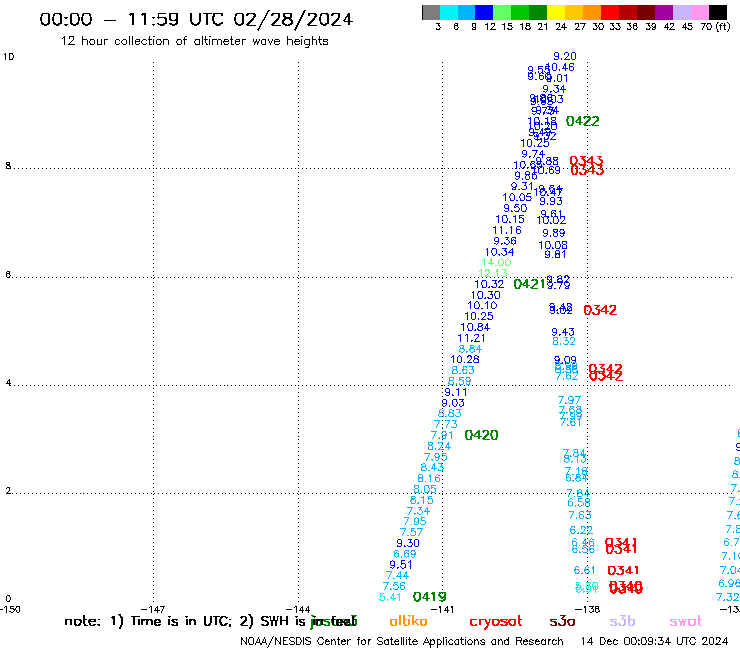Image resolution: width=740 pixels, height=650 pixels.
Task: Click the -150 longitude axis label
Action: point(10,609)
